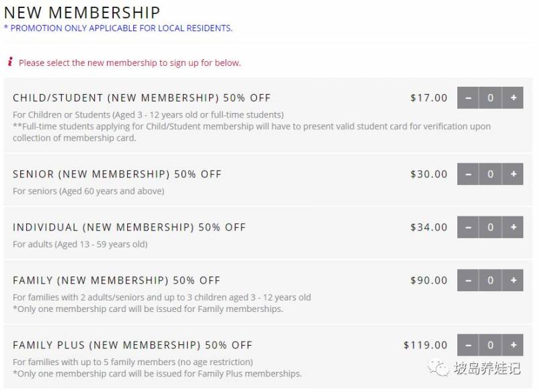This screenshot has height=392, width=538.
Task: Click quantity box for $90.00 Family membership
Action: (490, 280)
